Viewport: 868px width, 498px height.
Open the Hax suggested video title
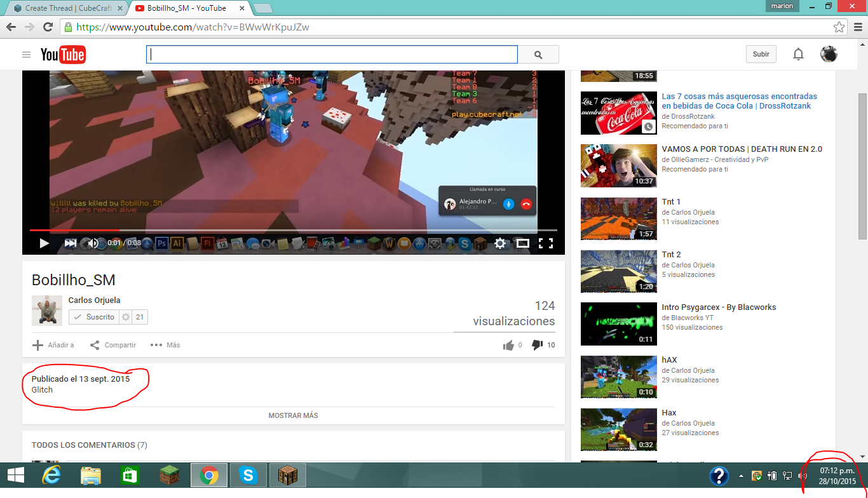coord(669,413)
